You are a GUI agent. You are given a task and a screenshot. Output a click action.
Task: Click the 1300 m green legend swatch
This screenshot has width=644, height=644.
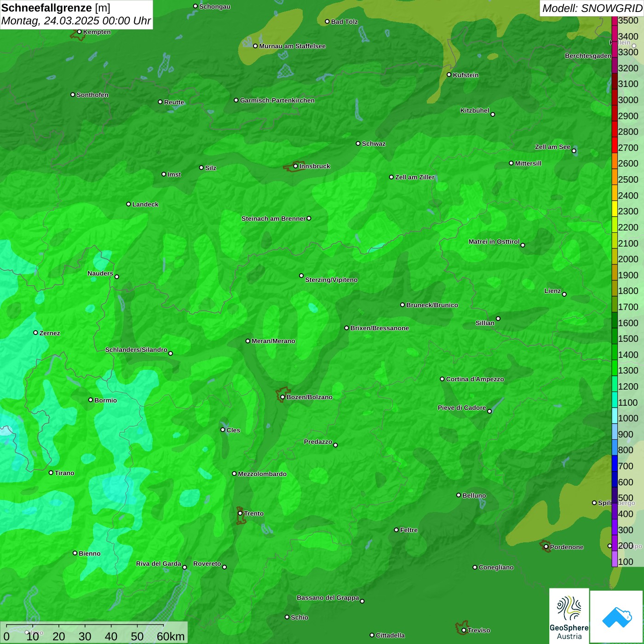click(x=615, y=368)
